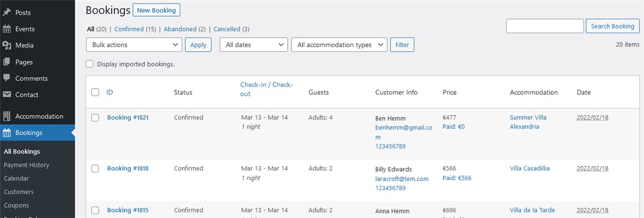Go to All Bookings submenu item

(x=22, y=152)
